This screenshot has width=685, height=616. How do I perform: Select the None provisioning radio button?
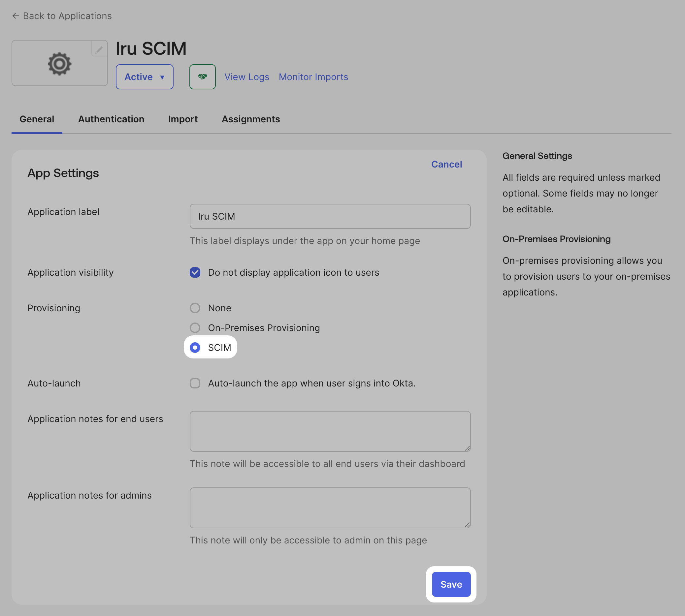coord(195,308)
